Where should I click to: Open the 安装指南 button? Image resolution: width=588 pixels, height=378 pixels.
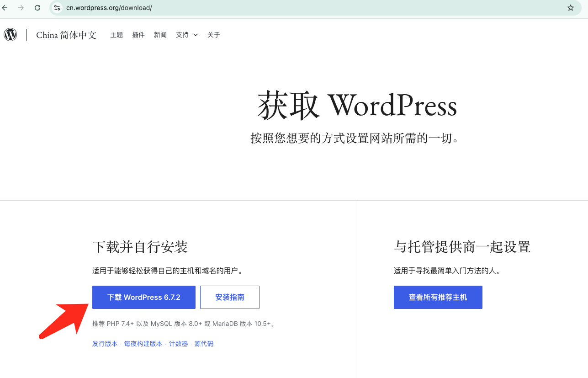click(230, 297)
